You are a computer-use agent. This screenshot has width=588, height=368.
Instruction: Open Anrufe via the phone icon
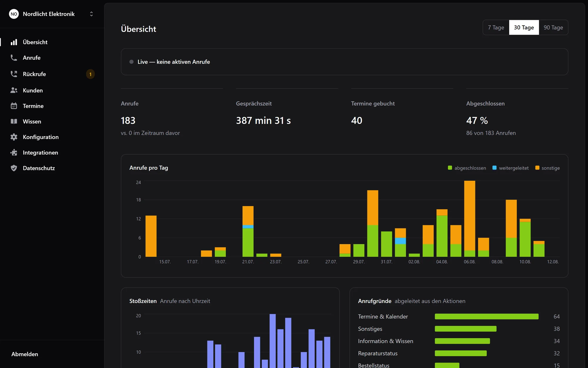[x=14, y=58]
